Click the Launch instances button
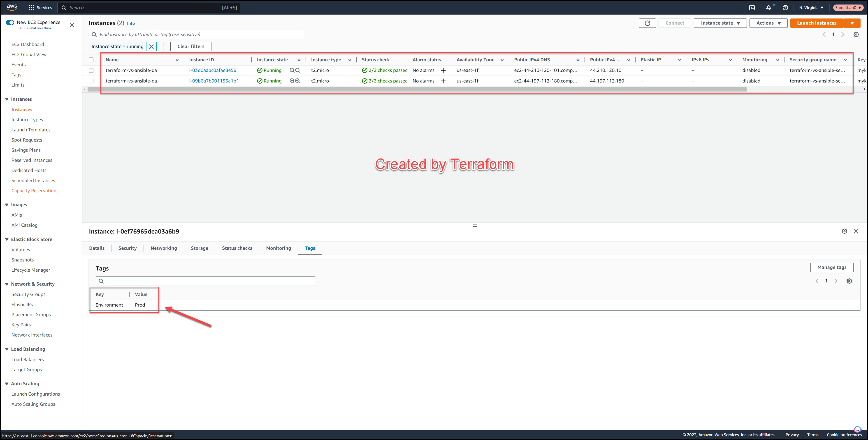This screenshot has height=440, width=868. (x=816, y=23)
